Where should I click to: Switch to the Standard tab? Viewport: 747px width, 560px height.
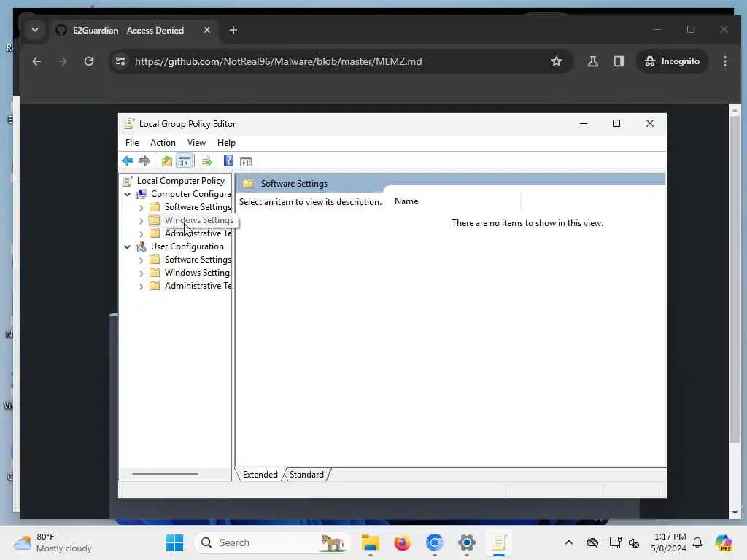(x=306, y=475)
